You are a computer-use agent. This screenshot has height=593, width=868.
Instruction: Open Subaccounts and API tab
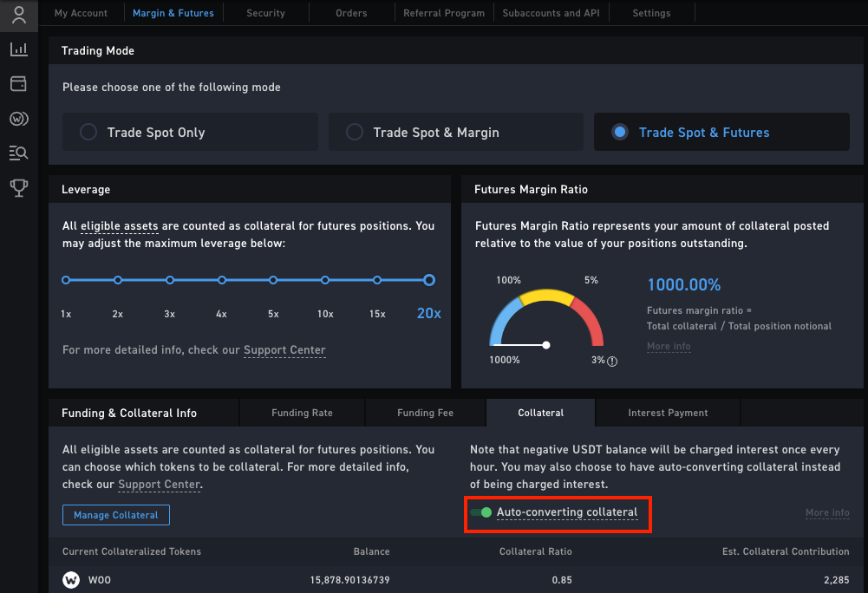551,13
